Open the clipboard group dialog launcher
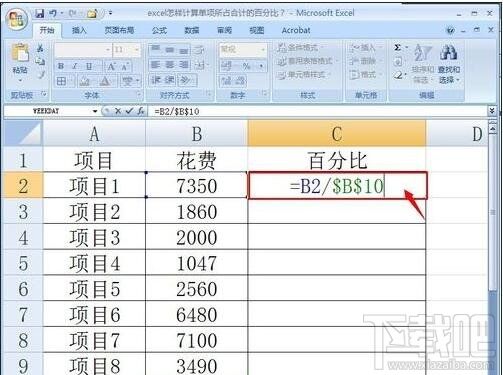The height and width of the screenshot is (375, 503). 43,94
